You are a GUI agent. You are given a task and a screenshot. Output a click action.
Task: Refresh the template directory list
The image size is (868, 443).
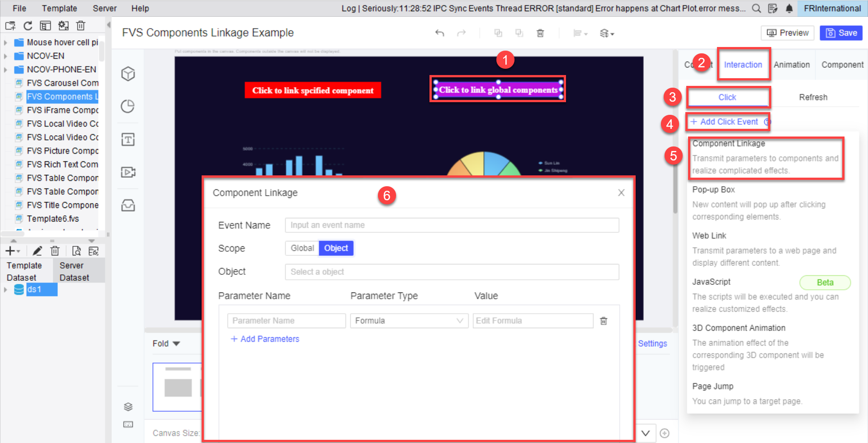pos(28,26)
